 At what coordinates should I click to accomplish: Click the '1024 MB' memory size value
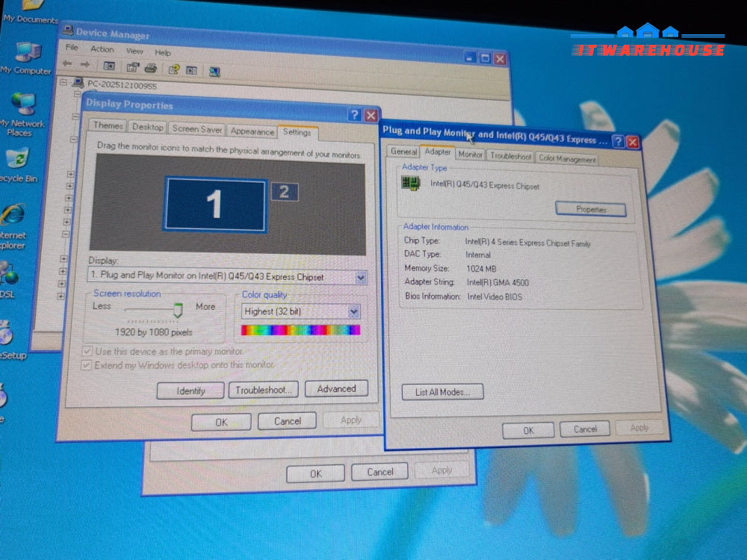(481, 269)
